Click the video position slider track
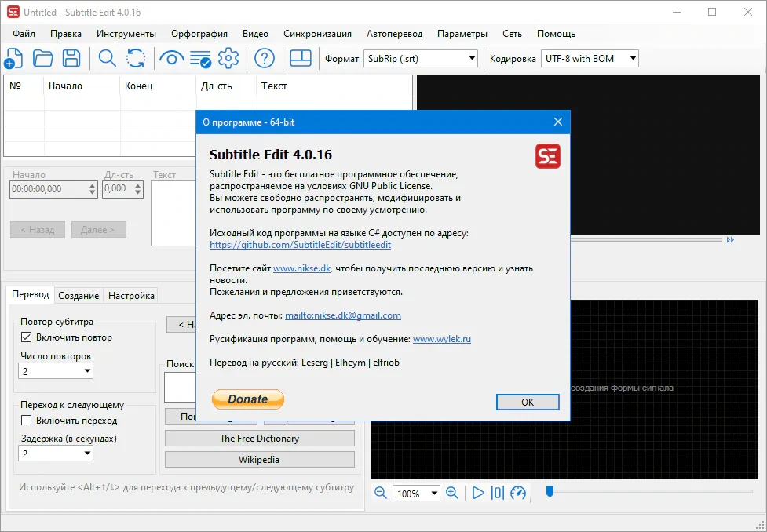This screenshot has width=767, height=532. click(645, 240)
